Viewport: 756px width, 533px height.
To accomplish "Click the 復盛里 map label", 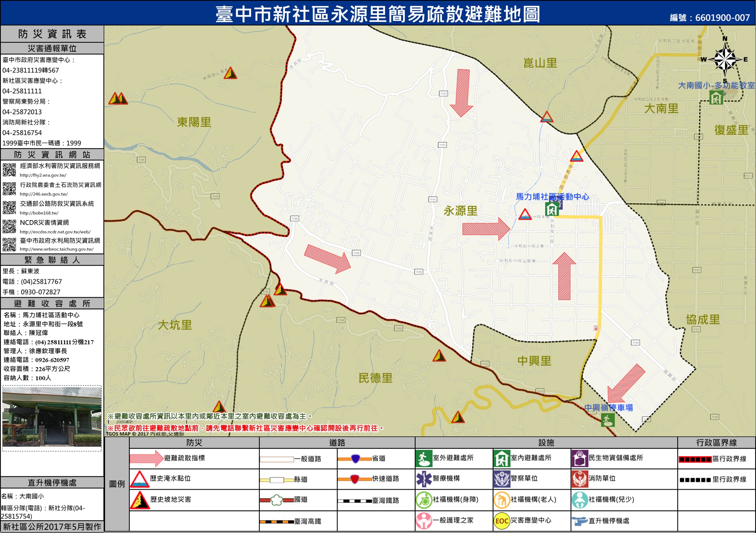I will [731, 130].
